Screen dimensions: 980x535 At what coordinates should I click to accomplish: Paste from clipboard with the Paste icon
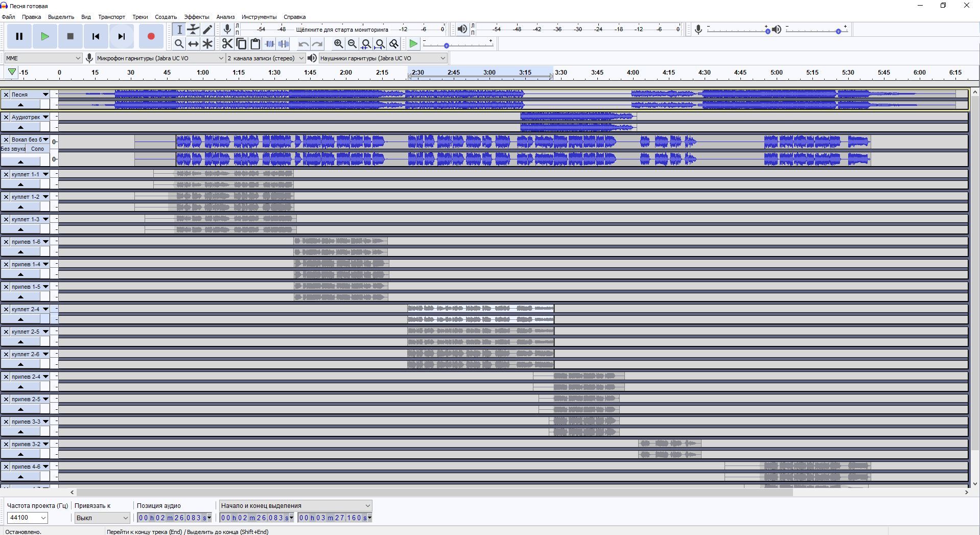pyautogui.click(x=255, y=43)
